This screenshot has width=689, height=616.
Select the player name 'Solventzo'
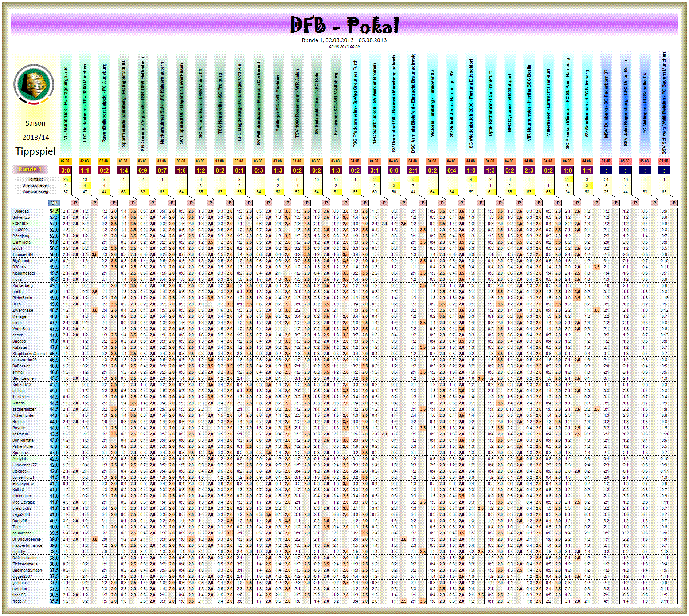pos(21,217)
